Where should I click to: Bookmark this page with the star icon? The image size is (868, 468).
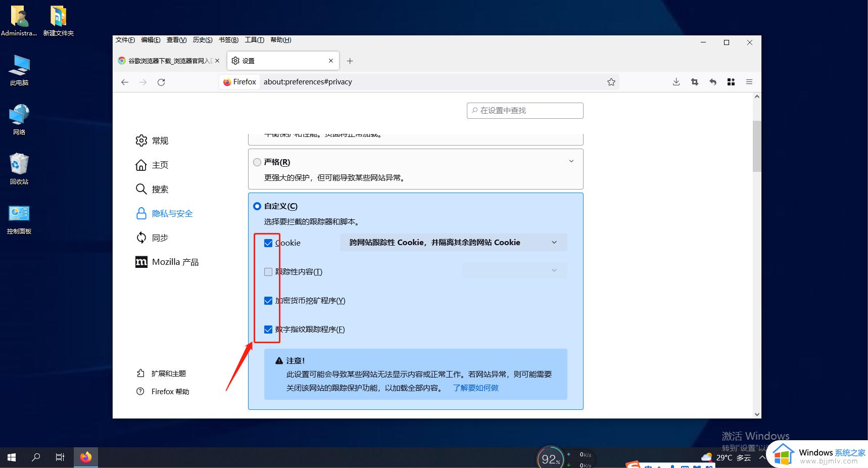pos(611,82)
